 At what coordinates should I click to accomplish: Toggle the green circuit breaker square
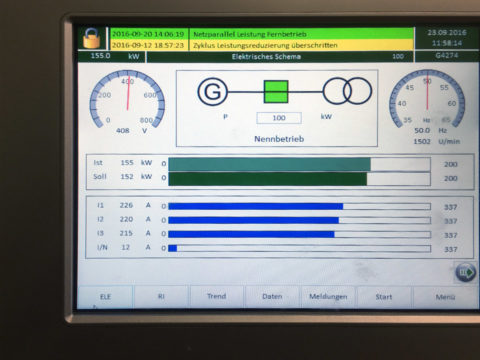[276, 91]
